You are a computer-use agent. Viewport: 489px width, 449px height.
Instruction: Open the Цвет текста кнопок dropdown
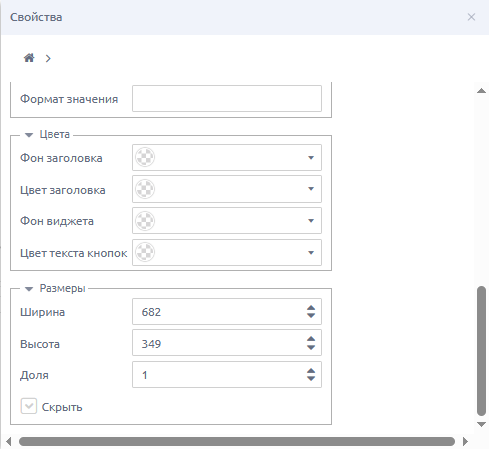click(311, 253)
